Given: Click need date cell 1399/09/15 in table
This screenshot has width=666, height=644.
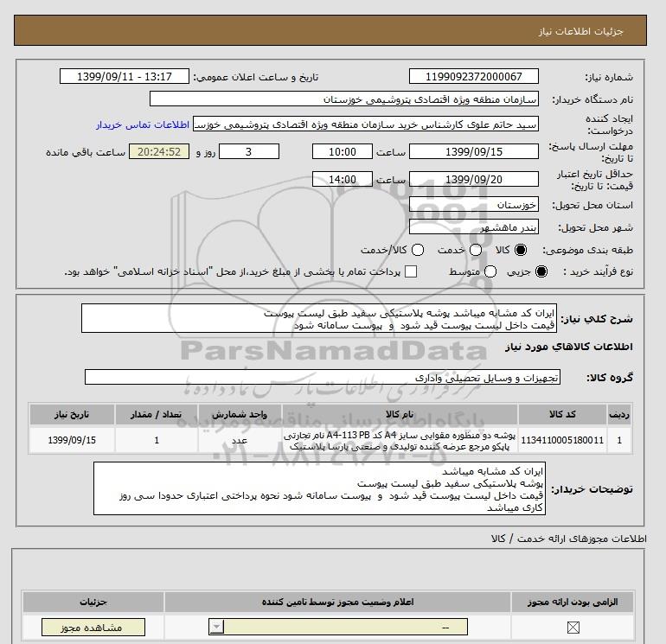Looking at the screenshot, I should [72, 440].
